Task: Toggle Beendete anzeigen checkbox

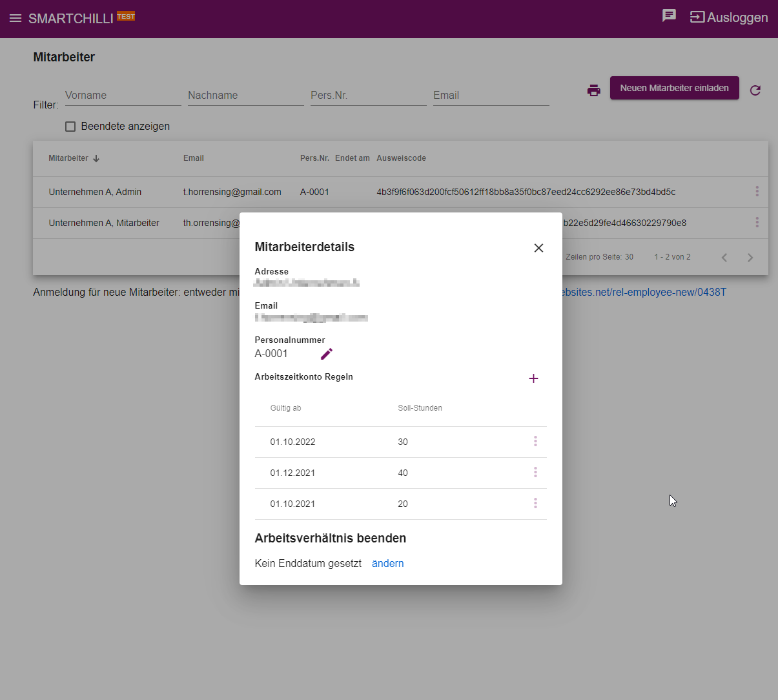Action: 70,127
